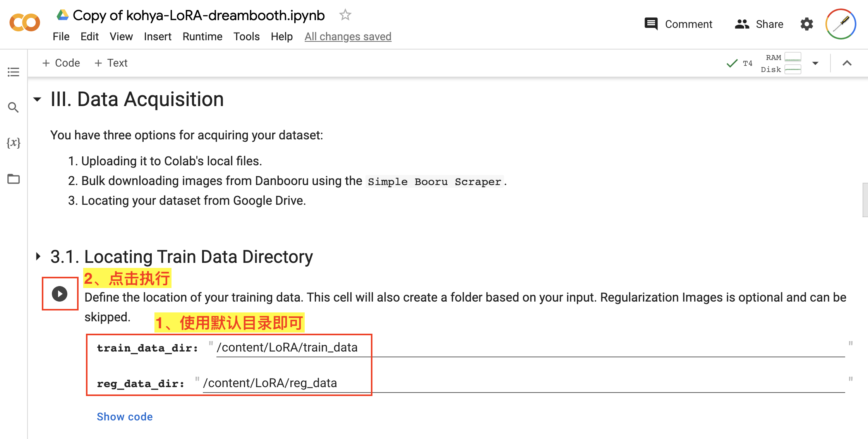Expand the 3.1 Locating Train Data section

[x=38, y=256]
